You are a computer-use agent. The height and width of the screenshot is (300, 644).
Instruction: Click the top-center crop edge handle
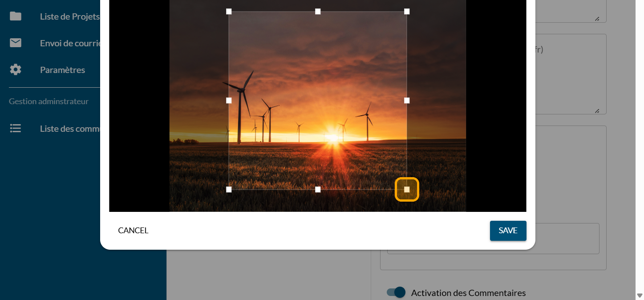318,12
